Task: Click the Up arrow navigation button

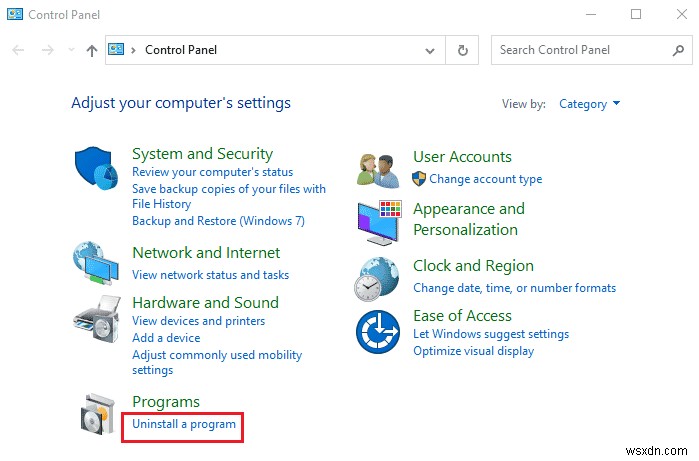Action: tap(92, 50)
